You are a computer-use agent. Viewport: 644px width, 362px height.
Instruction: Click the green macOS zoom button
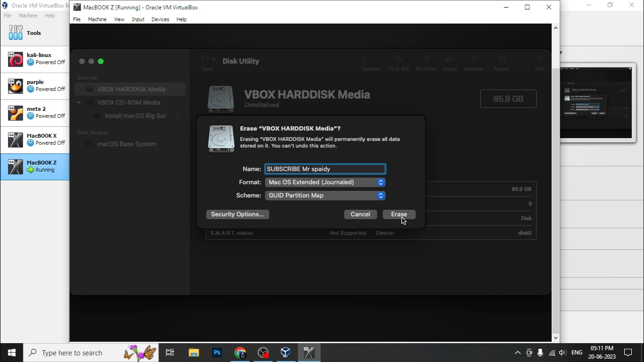100,61
